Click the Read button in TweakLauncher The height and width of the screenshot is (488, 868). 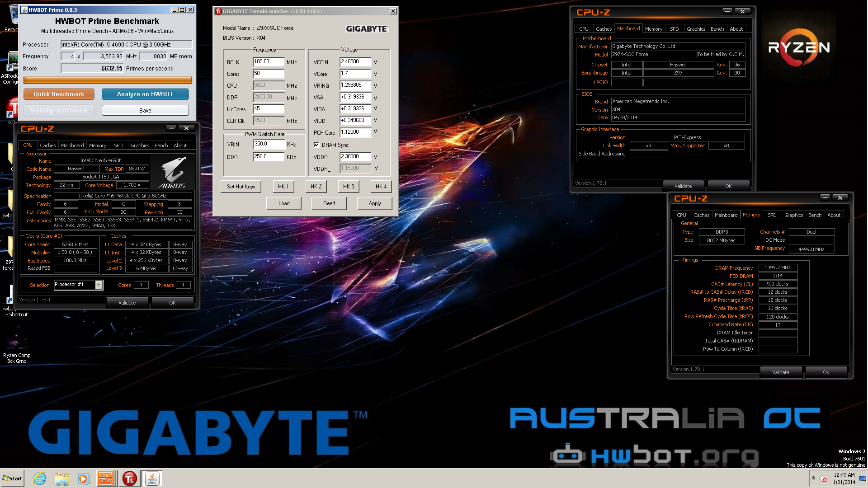329,203
